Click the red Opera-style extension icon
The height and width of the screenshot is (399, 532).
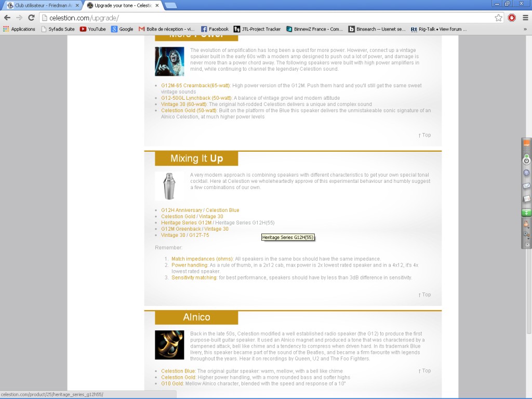click(x=512, y=18)
